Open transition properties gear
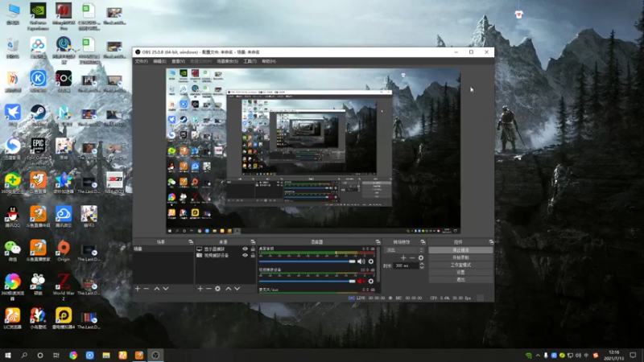Screen dimensions: 644x362 click(x=420, y=257)
